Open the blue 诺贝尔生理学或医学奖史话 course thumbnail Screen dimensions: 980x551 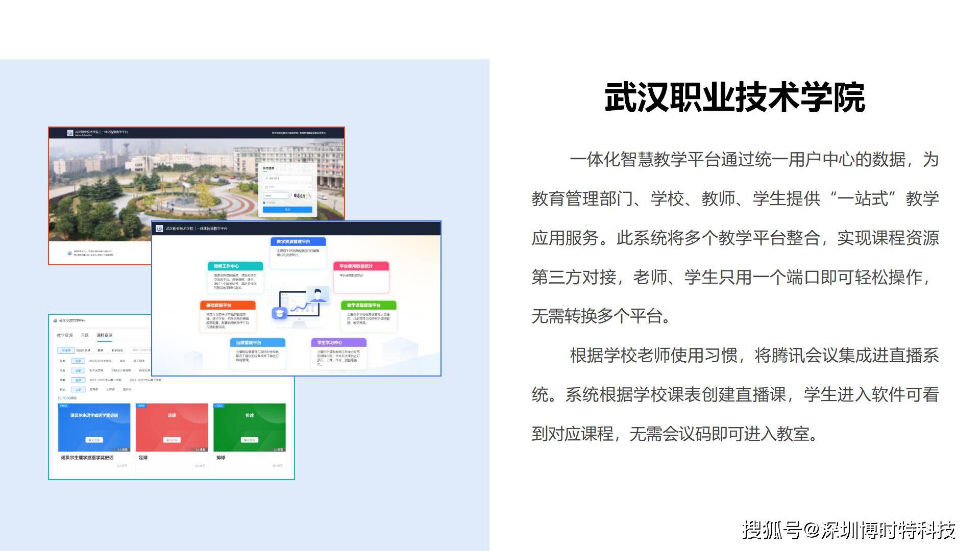pyautogui.click(x=94, y=428)
